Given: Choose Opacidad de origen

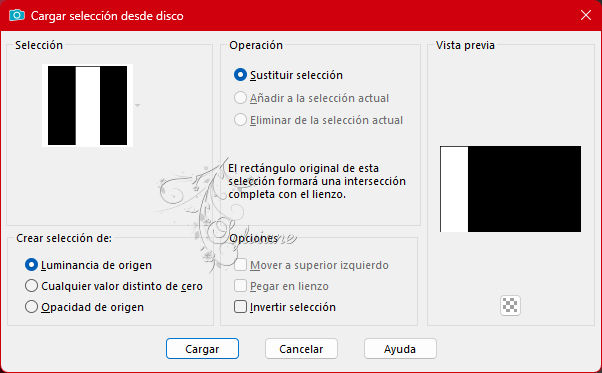Looking at the screenshot, I should [x=84, y=307].
